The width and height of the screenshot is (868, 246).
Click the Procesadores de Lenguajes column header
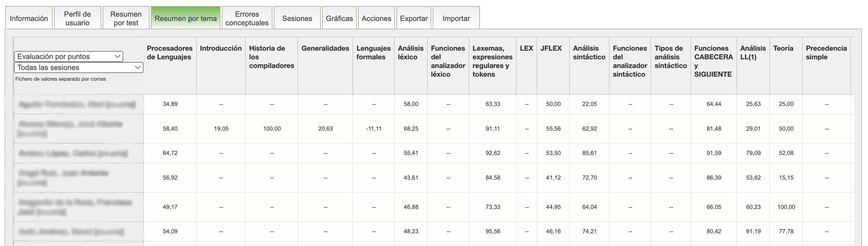[x=170, y=53]
